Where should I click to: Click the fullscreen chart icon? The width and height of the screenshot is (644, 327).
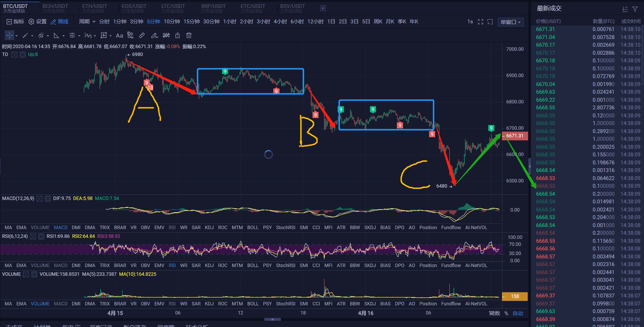click(481, 22)
